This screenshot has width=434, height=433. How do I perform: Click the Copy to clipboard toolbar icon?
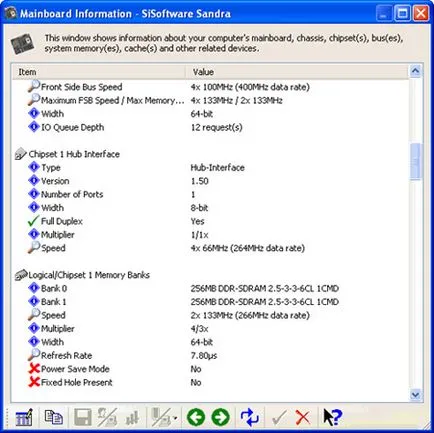pyautogui.click(x=54, y=417)
